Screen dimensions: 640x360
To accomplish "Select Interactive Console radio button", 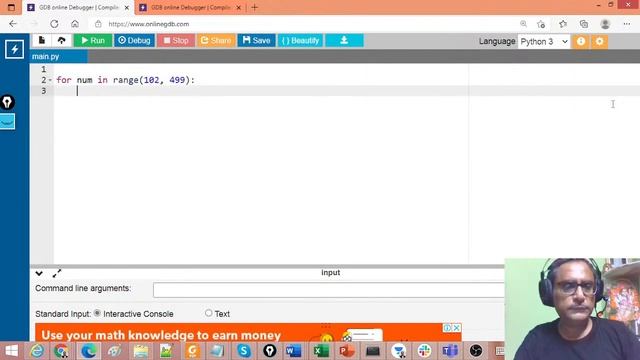I will [x=97, y=313].
